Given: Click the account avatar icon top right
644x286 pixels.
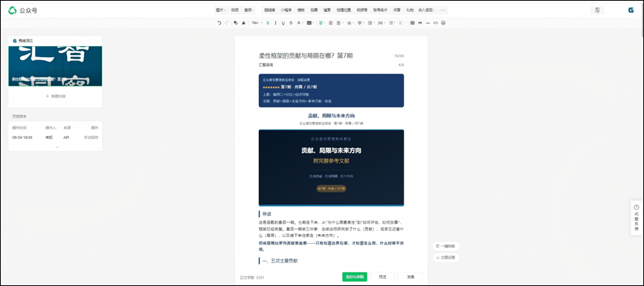Looking at the screenshot, I should click(x=631, y=10).
